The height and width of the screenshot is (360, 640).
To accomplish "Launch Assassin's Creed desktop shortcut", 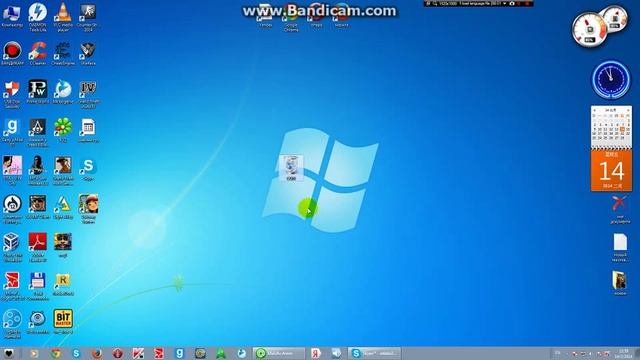I will (38, 132).
